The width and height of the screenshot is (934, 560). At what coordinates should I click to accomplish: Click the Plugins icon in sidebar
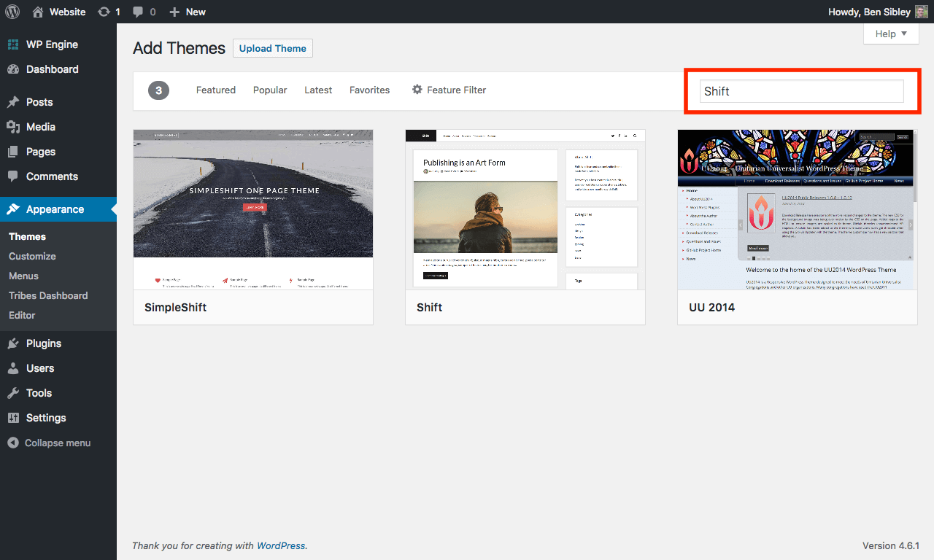point(13,343)
